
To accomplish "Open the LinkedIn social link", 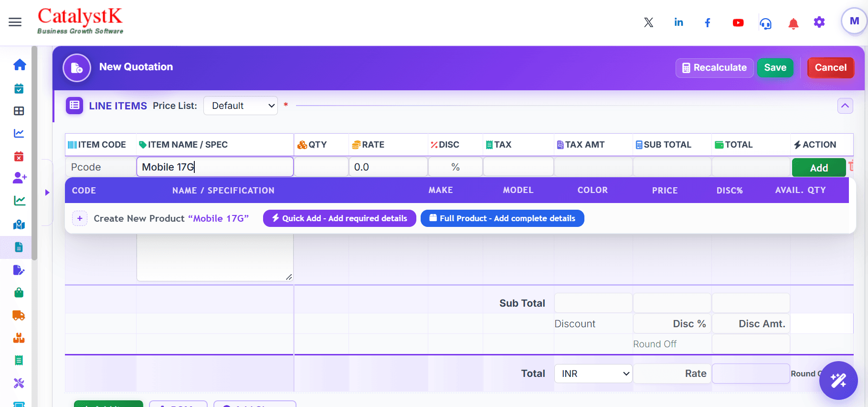I will point(678,22).
